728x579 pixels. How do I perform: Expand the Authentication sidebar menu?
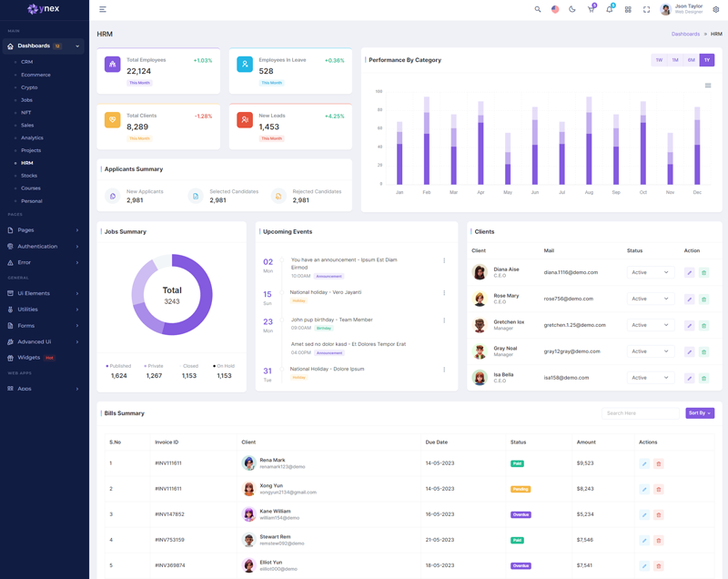coord(44,246)
